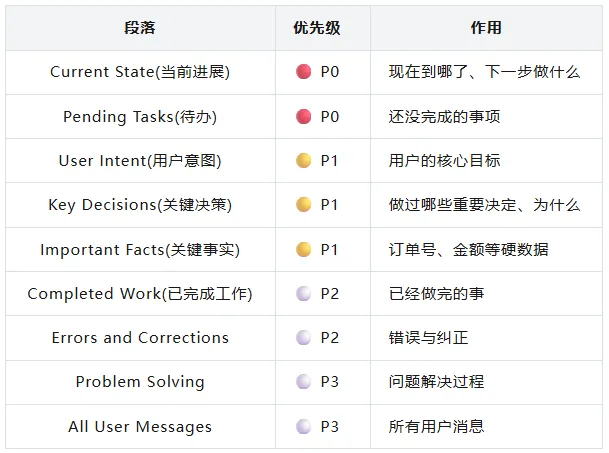Screen dimensions: 609x453
Task: Select the Pending Tasks(待办) cell
Action: (x=140, y=117)
